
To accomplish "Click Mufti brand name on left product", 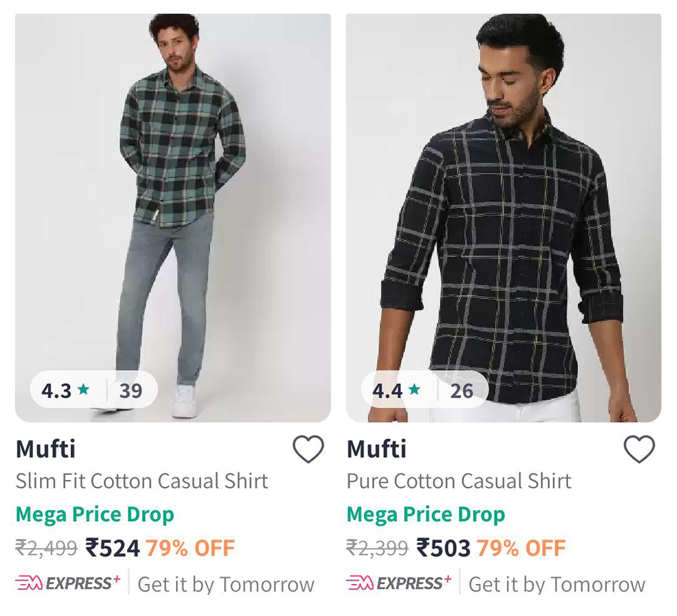I will click(46, 449).
